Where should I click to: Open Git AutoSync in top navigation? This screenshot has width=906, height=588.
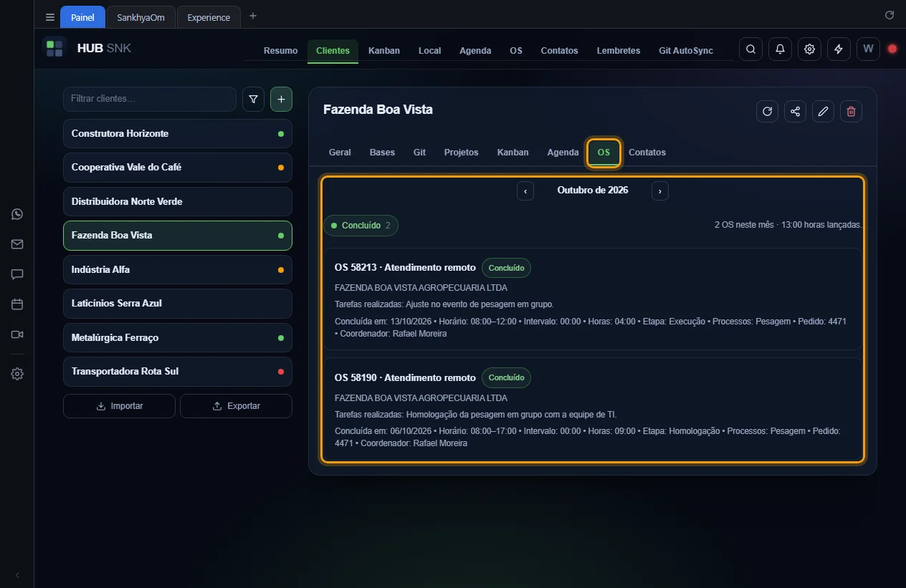[686, 51]
